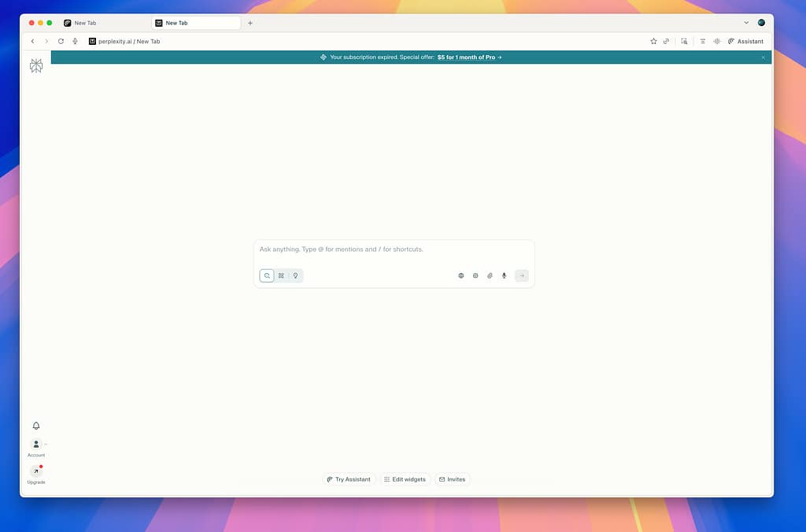Open the model selector icon in search box
806x532 pixels.
475,275
